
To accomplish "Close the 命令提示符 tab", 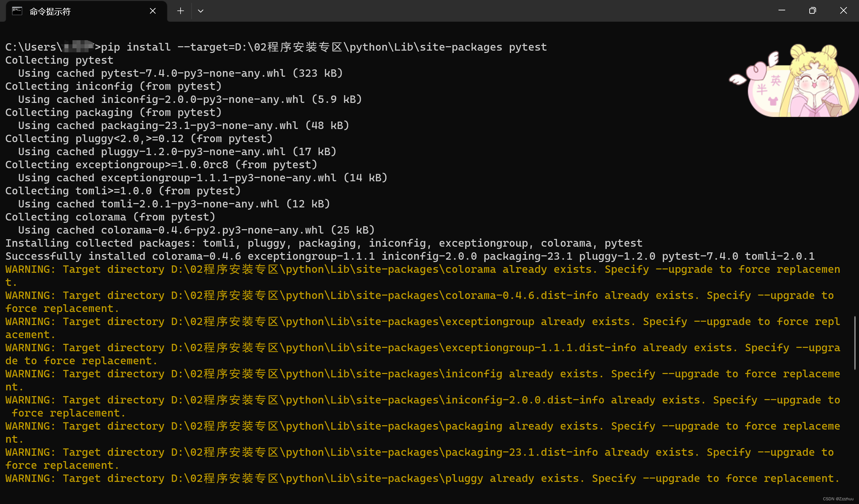I will point(153,11).
